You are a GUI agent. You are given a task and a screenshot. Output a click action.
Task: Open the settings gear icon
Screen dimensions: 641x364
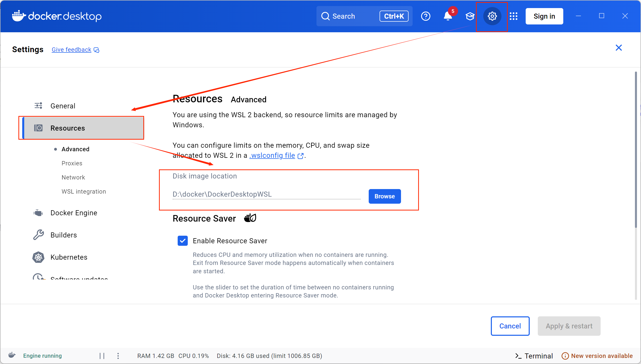(492, 16)
